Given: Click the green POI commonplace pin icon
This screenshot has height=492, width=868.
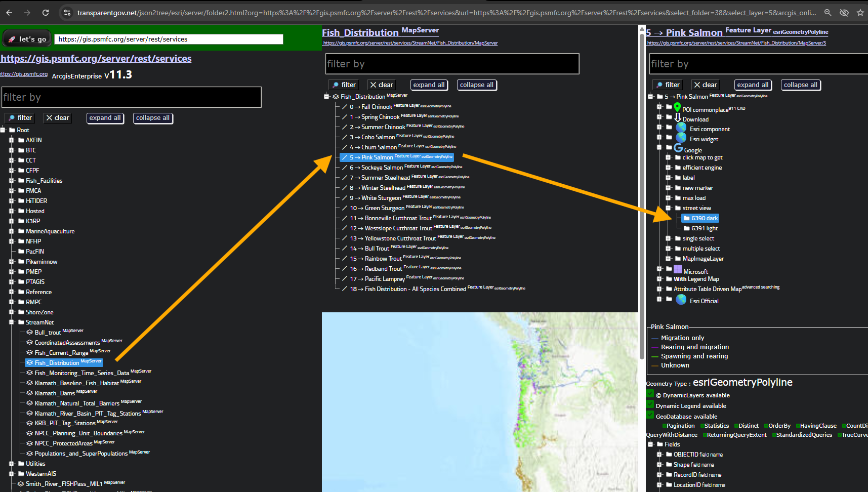Looking at the screenshot, I should coord(677,107).
